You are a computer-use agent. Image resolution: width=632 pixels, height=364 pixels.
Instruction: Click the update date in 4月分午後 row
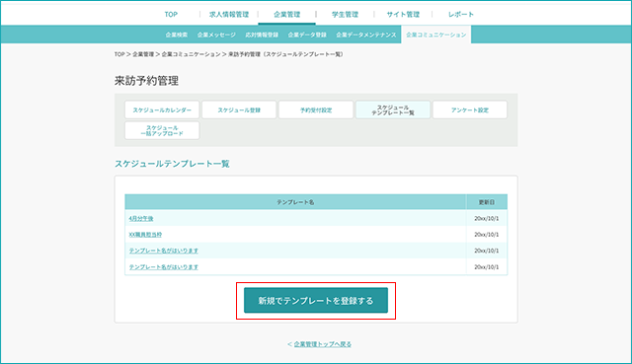487,218
